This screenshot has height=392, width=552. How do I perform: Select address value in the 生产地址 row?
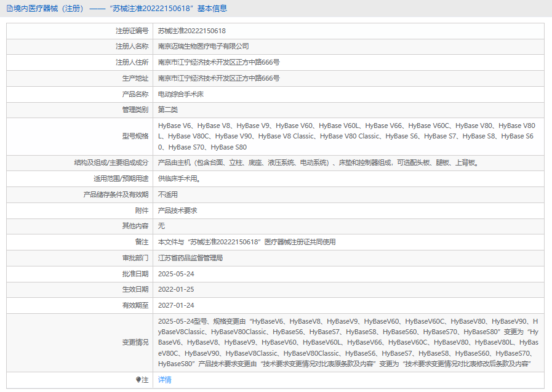pyautogui.click(x=218, y=78)
